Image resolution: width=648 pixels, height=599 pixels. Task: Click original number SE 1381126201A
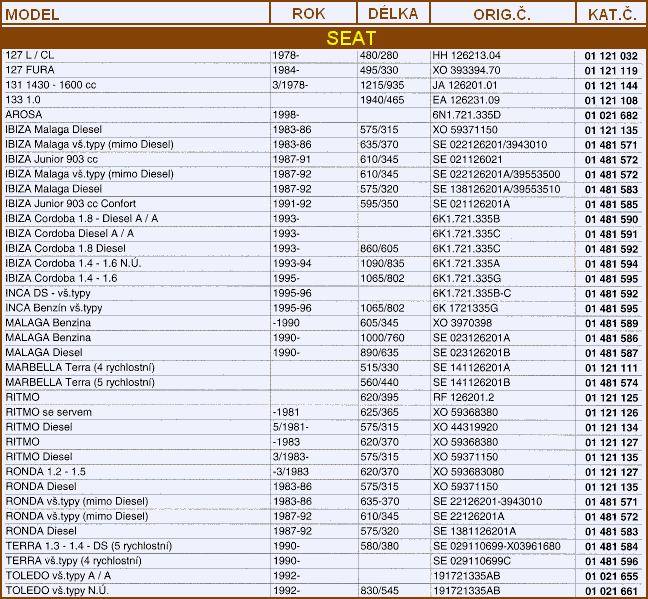474,532
